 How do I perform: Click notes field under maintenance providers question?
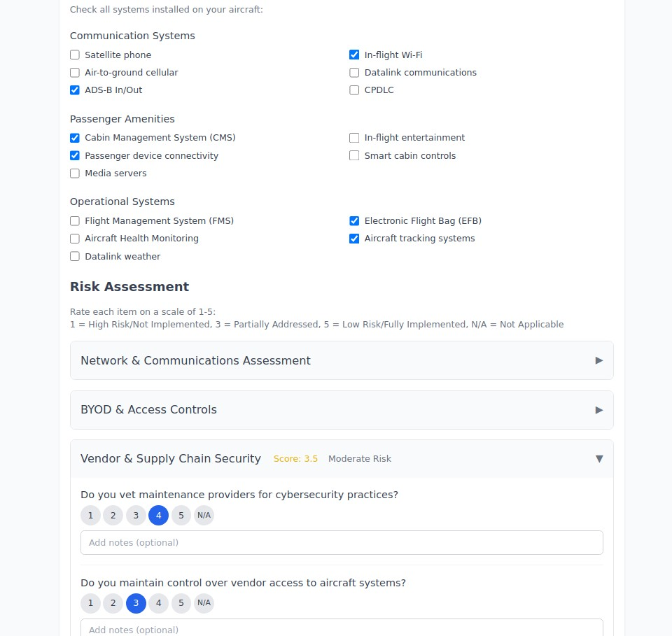pyautogui.click(x=342, y=543)
